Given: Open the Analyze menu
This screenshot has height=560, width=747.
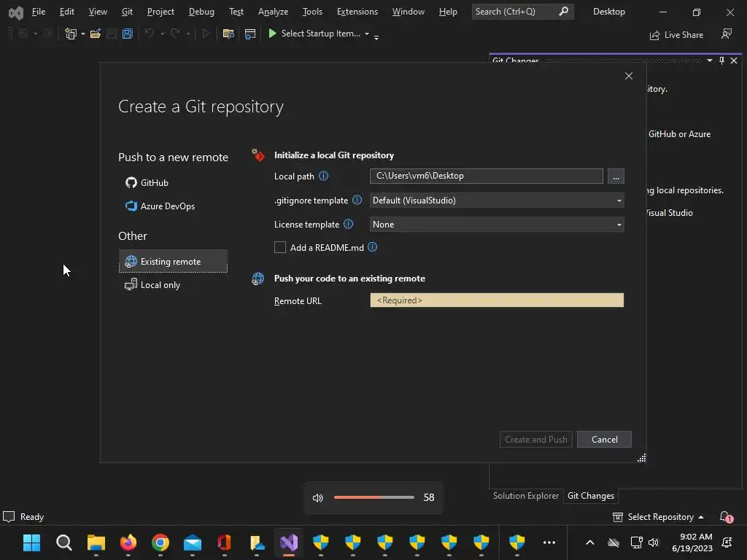Looking at the screenshot, I should tap(273, 12).
